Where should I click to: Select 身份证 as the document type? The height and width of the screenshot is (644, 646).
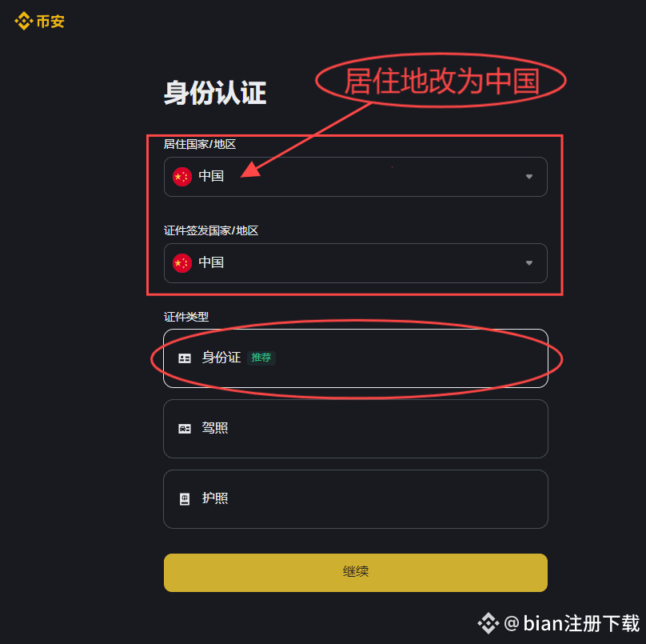pyautogui.click(x=356, y=358)
